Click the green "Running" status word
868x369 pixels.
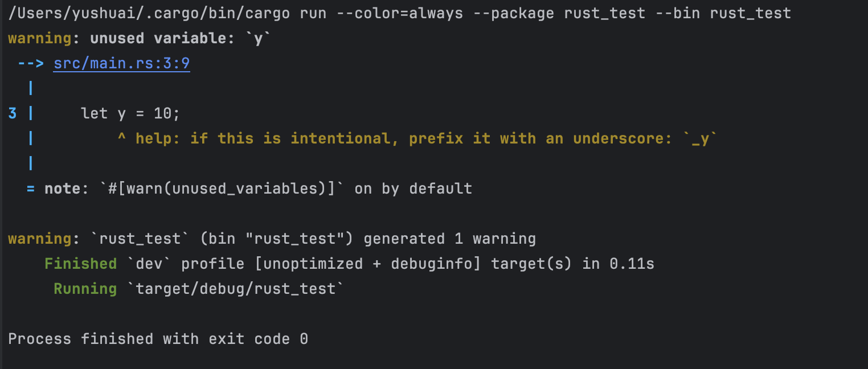point(85,289)
